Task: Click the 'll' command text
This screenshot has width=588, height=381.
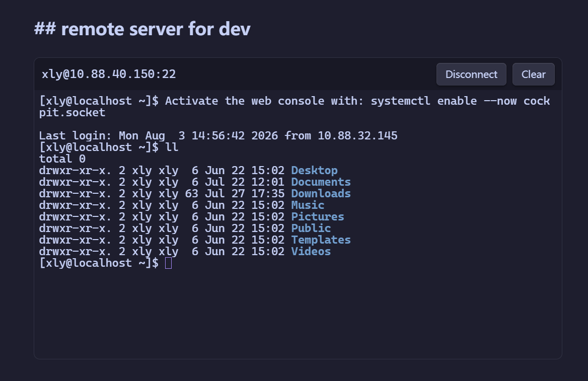Action: [172, 147]
